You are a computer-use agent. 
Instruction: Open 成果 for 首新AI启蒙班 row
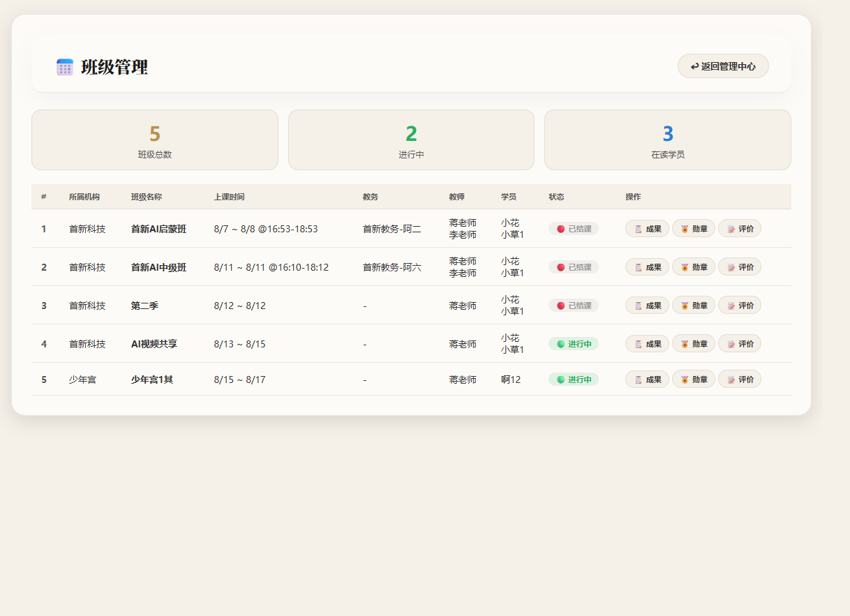[647, 229]
